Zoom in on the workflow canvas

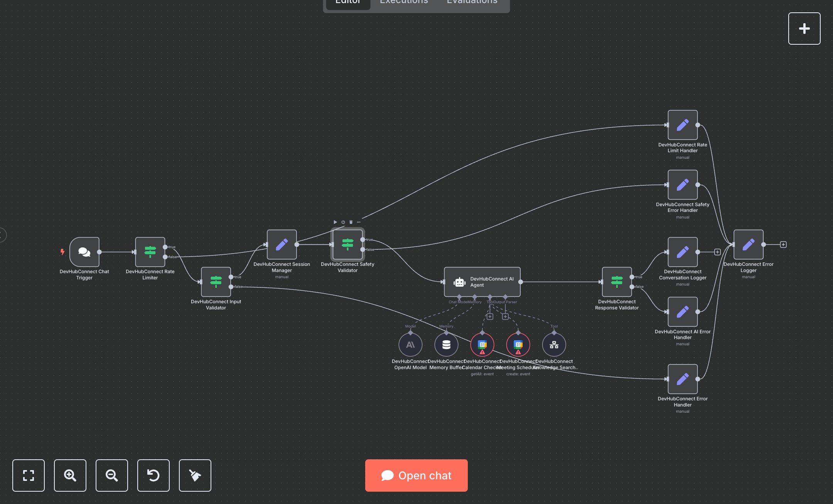[70, 475]
